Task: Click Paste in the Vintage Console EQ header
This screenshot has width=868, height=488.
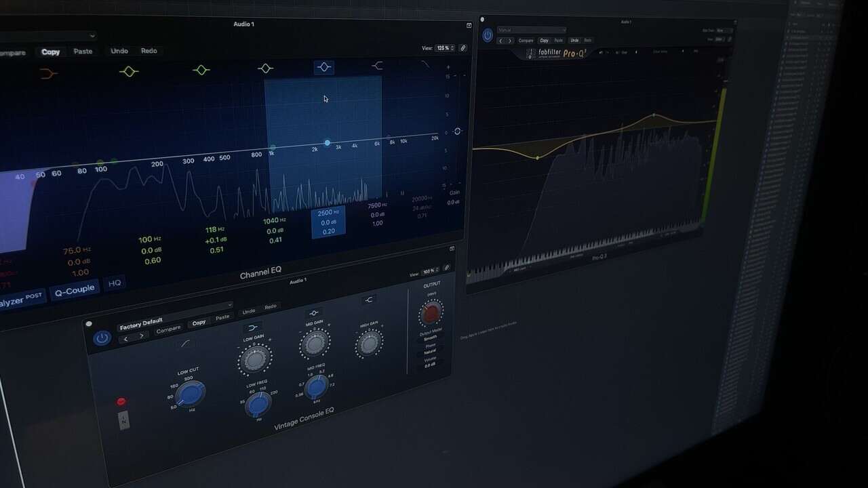Action: click(x=222, y=317)
